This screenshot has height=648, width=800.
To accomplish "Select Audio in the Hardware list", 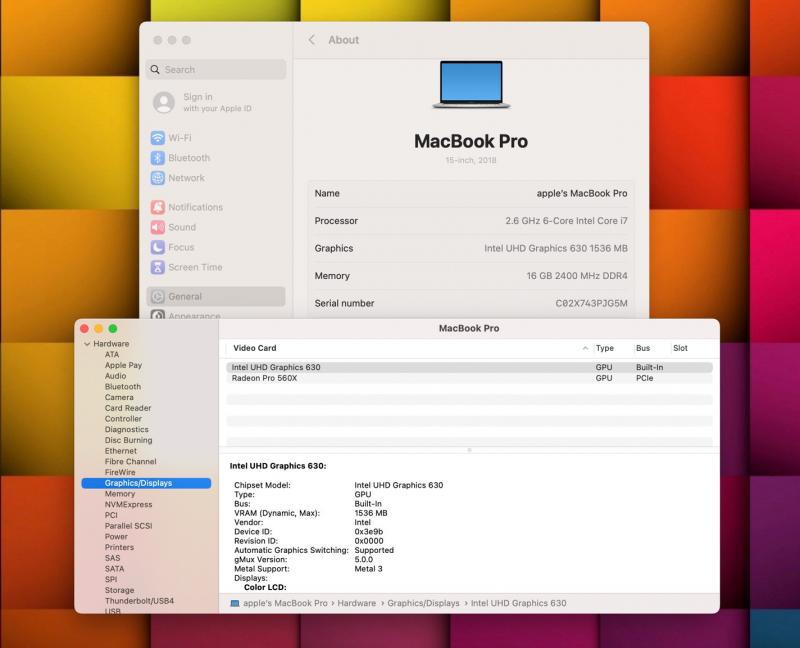I will coord(115,376).
